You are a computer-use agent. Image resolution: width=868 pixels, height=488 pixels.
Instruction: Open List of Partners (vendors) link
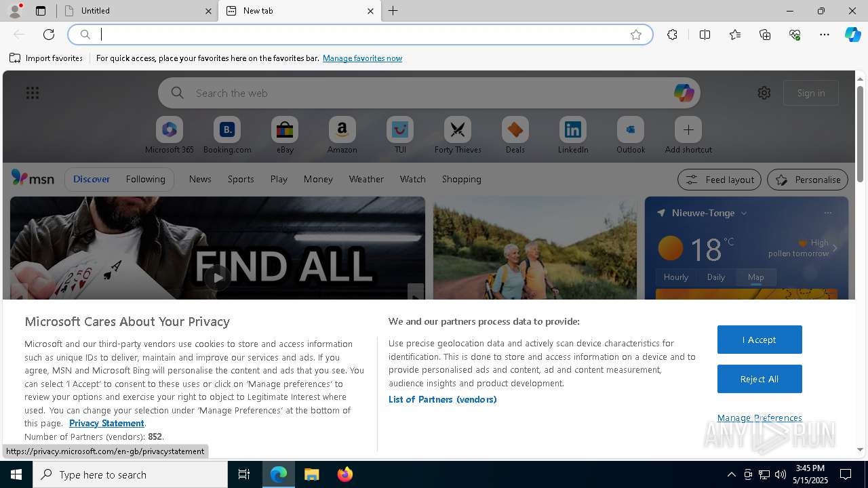(x=443, y=399)
